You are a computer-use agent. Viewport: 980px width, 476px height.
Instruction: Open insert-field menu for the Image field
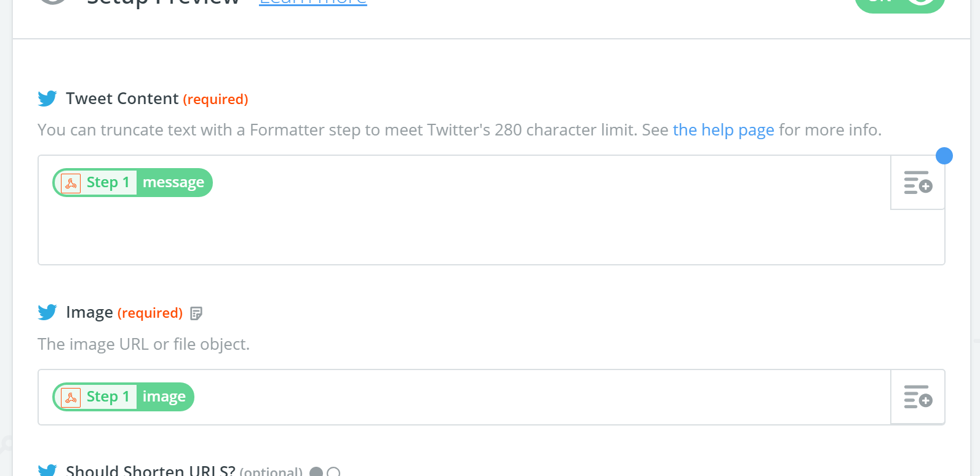[x=918, y=397]
